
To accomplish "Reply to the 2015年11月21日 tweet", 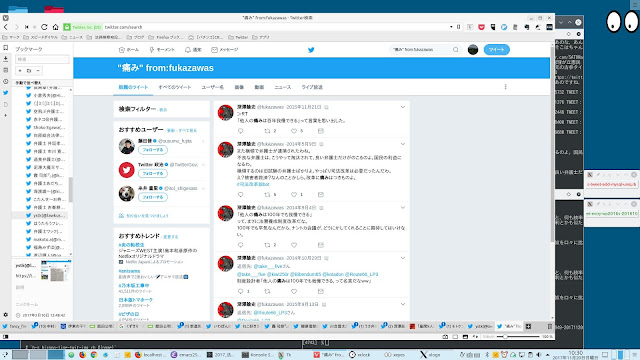I will pos(240,131).
